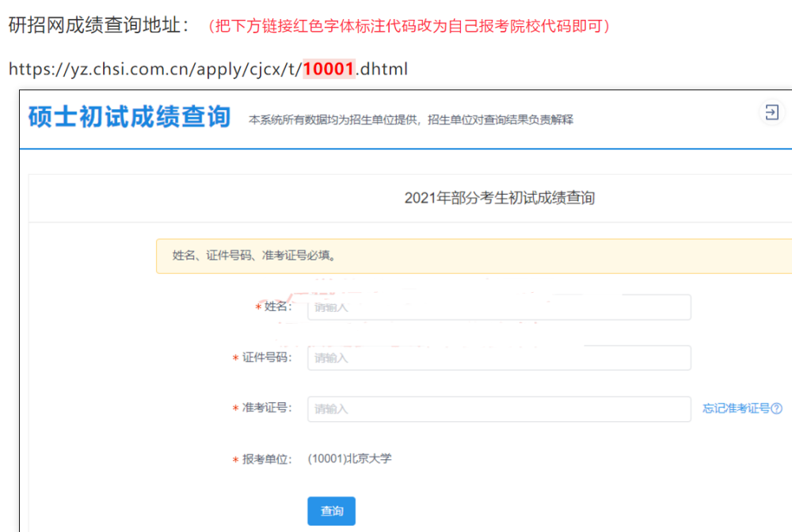This screenshot has width=792, height=532.
Task: Click the 硕士初试成绩查询 page title
Action: pyautogui.click(x=129, y=116)
